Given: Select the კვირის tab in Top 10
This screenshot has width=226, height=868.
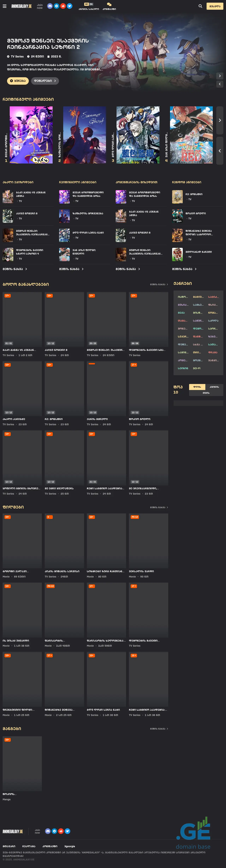Looking at the screenshot, I should [x=214, y=387].
